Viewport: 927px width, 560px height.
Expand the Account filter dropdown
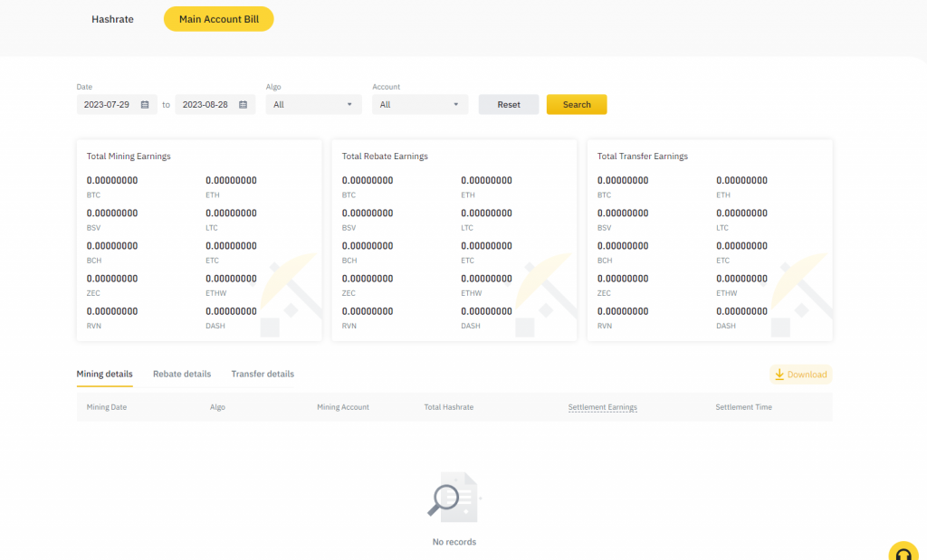coord(419,104)
